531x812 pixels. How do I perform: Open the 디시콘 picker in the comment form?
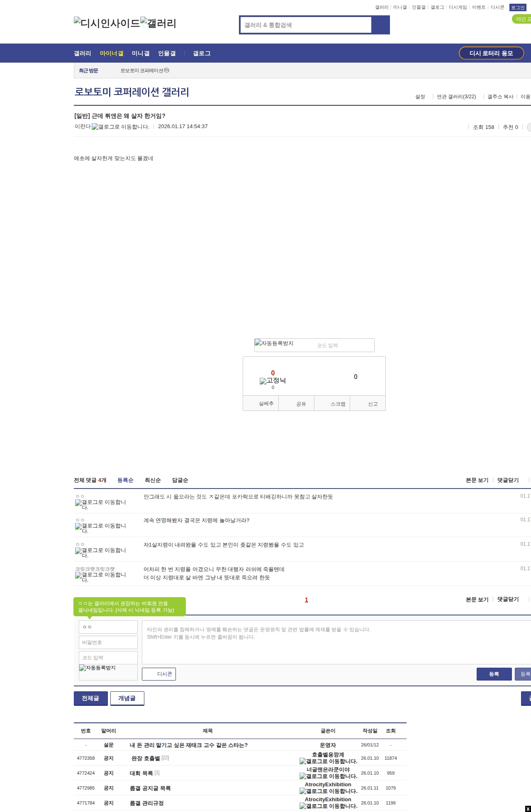159,674
